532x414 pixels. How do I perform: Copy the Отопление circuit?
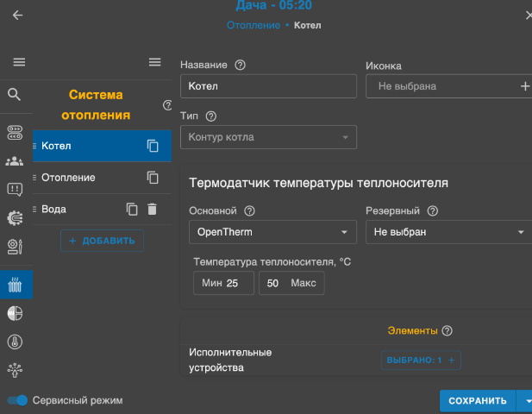153,178
